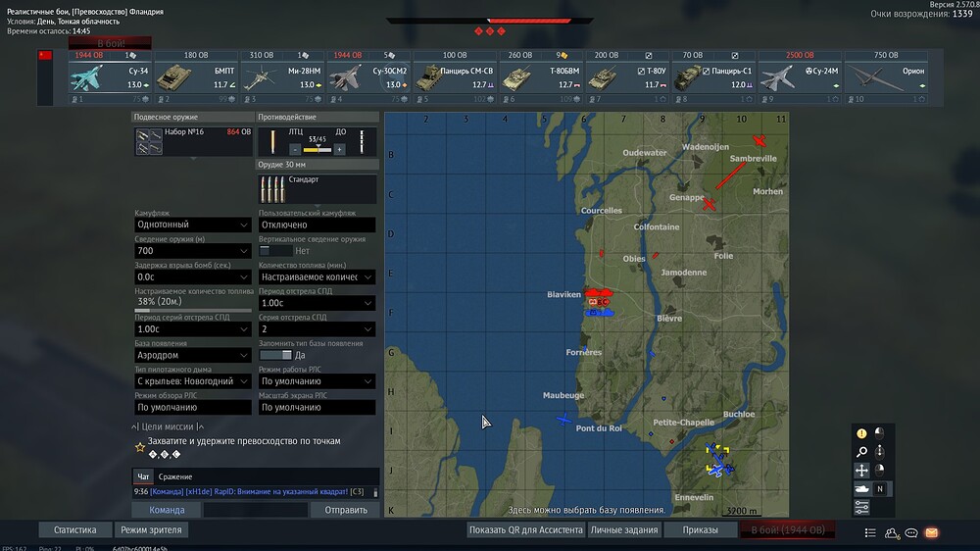Click the map zoom magnifier icon
Image resolution: width=980 pixels, height=551 pixels.
click(861, 452)
